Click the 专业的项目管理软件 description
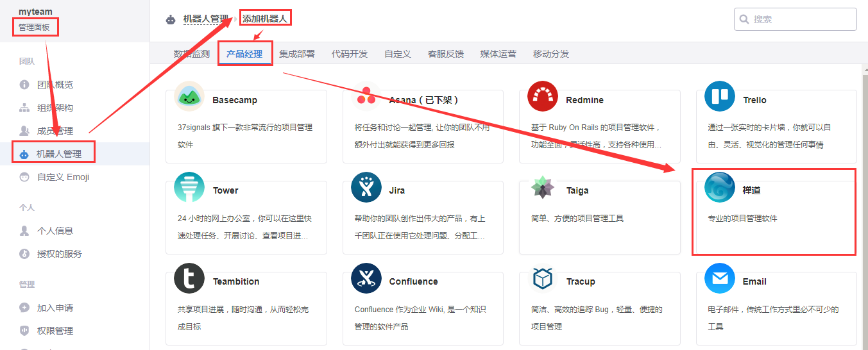868x350 pixels. click(742, 219)
